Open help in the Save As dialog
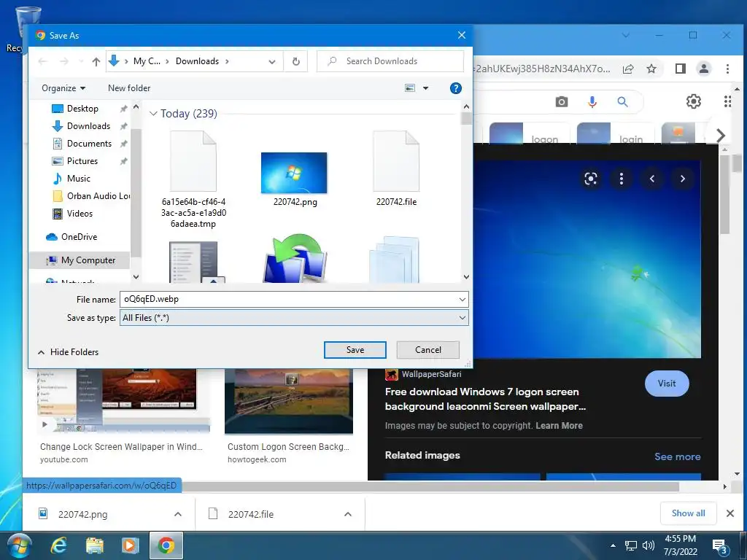747x560 pixels. click(455, 88)
